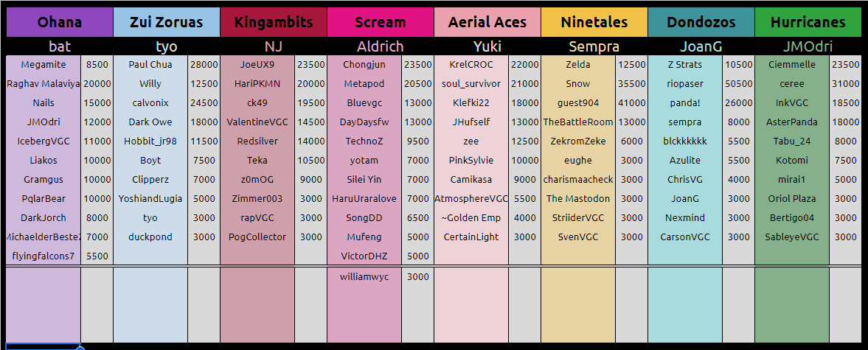
Task: Click the Hurricanes team header
Action: pyautogui.click(x=808, y=22)
